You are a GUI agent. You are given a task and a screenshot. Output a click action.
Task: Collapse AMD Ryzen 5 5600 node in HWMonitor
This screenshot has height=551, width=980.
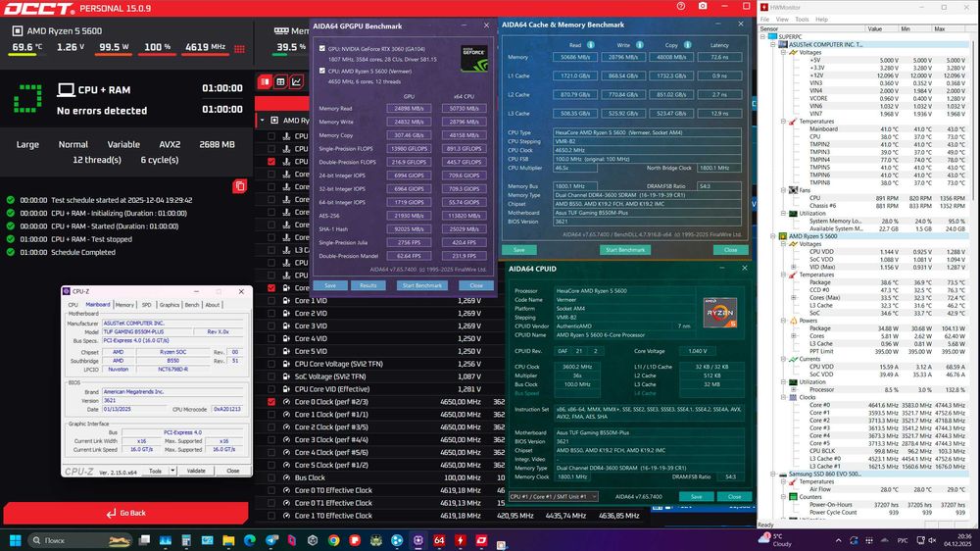tap(773, 236)
